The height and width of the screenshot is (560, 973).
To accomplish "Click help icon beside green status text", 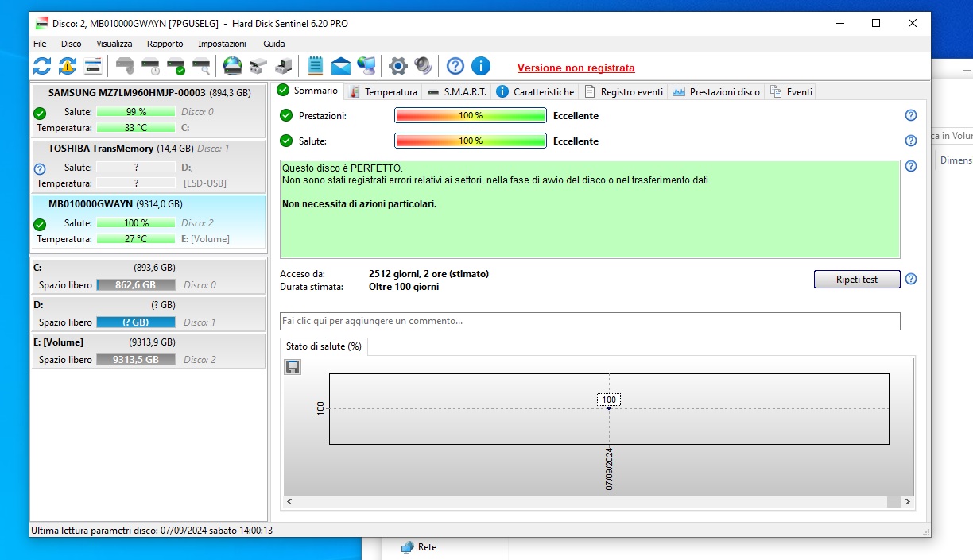I will [911, 166].
